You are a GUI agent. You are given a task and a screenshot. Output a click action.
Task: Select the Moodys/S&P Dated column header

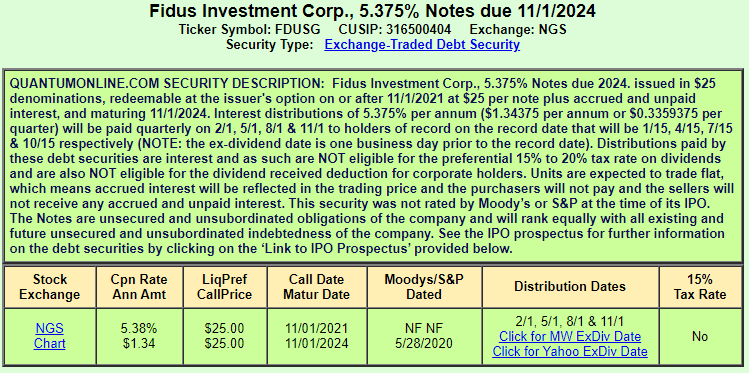point(424,287)
